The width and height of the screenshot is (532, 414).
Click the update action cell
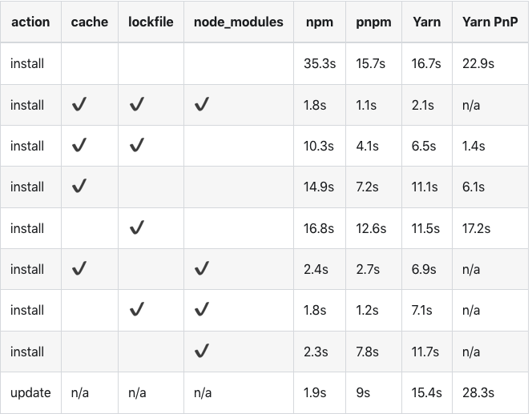click(x=30, y=392)
